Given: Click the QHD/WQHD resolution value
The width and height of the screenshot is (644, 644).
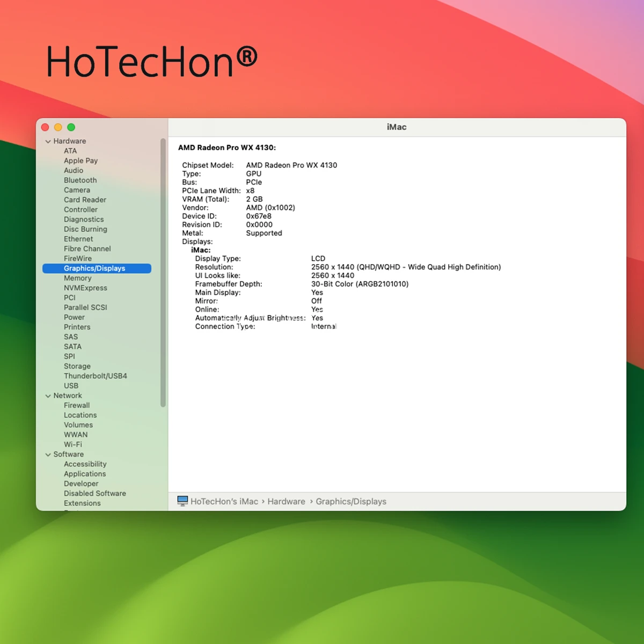Looking at the screenshot, I should coord(406,267).
